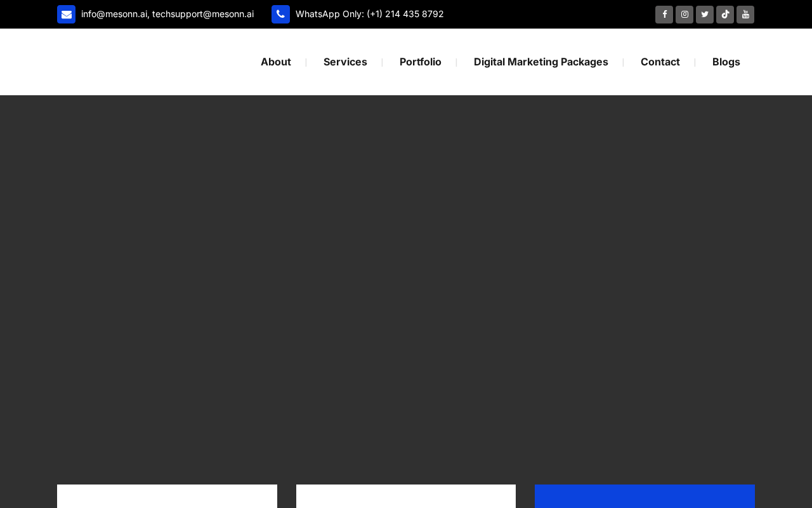Go to the Portfolio page
The image size is (812, 508).
coord(421,62)
